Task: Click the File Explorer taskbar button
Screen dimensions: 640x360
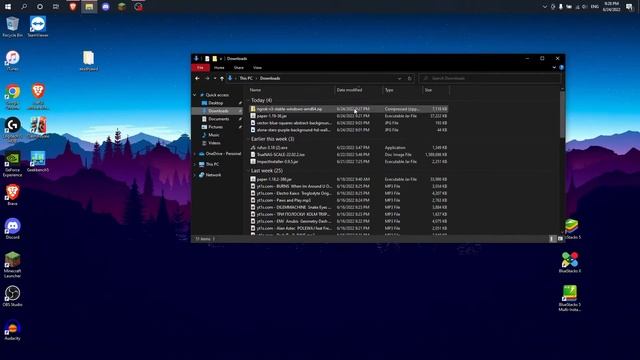Action: (89, 7)
